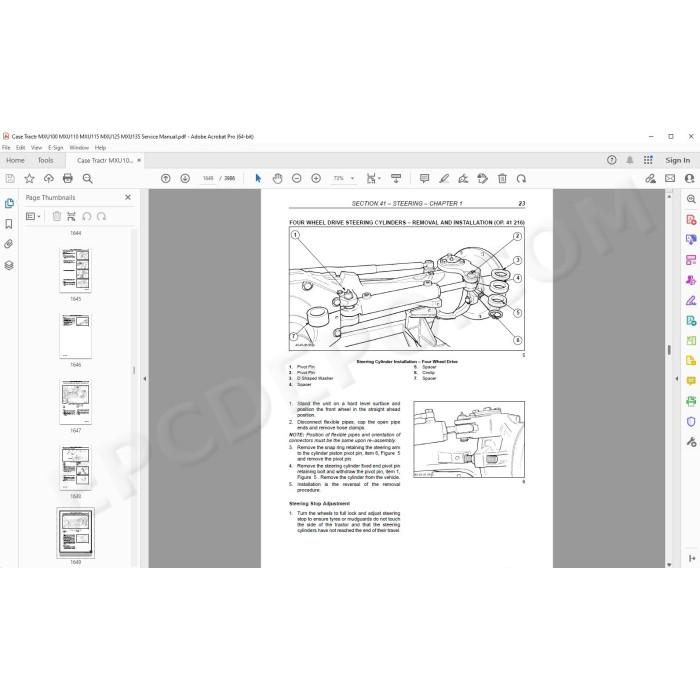Zoom out with minus icon
Viewport: 700px width, 700px height.
tap(296, 179)
